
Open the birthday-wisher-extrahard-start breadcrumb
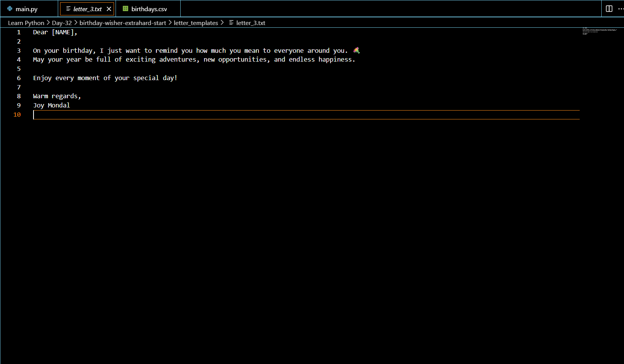click(122, 23)
